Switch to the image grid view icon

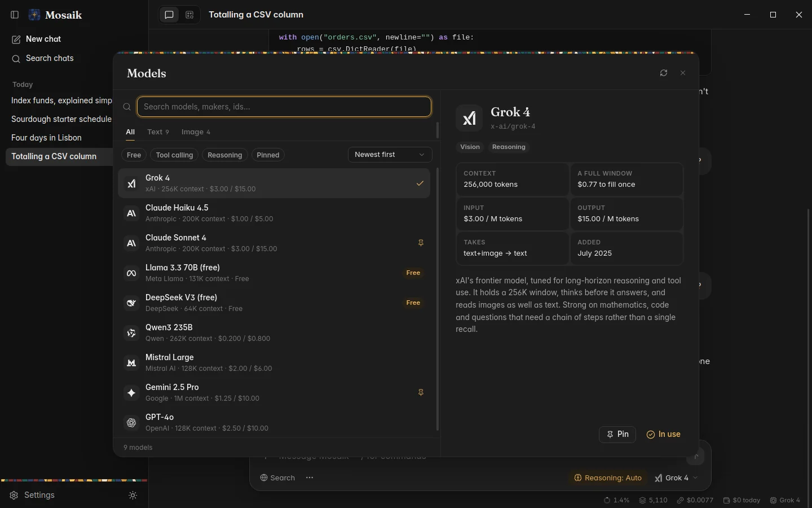189,15
